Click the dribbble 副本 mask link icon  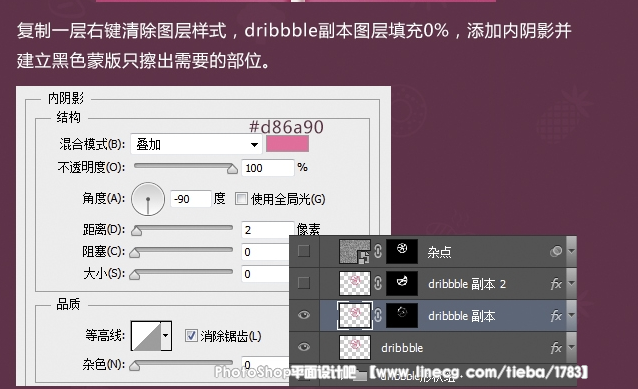[378, 315]
